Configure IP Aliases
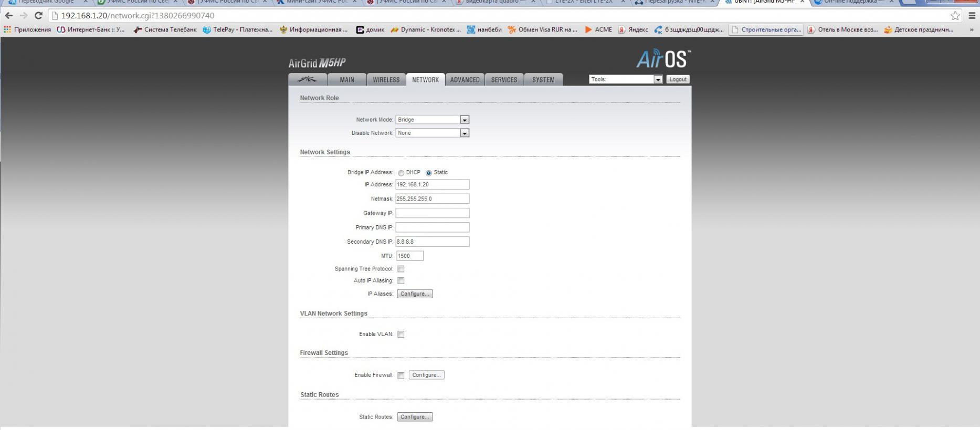Viewport: 980px width, 430px height. point(415,294)
